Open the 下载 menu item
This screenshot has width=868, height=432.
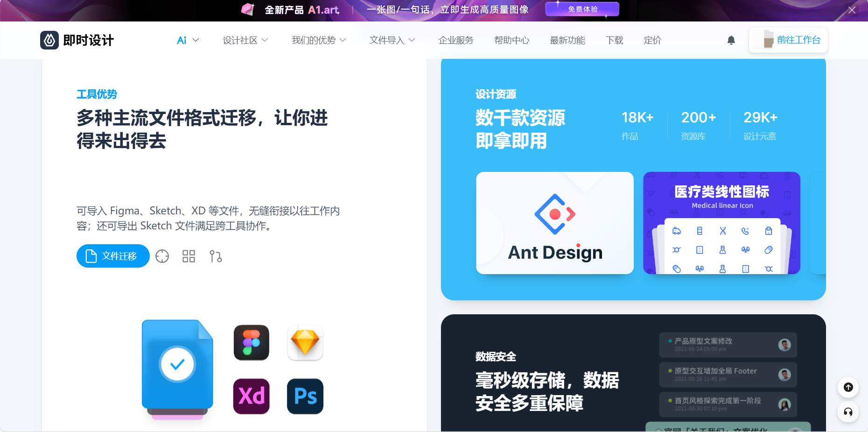point(615,40)
